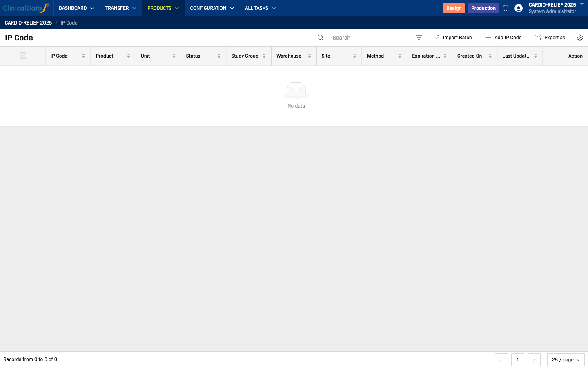Open the Products menu
This screenshot has width=588, height=368.
click(x=163, y=8)
